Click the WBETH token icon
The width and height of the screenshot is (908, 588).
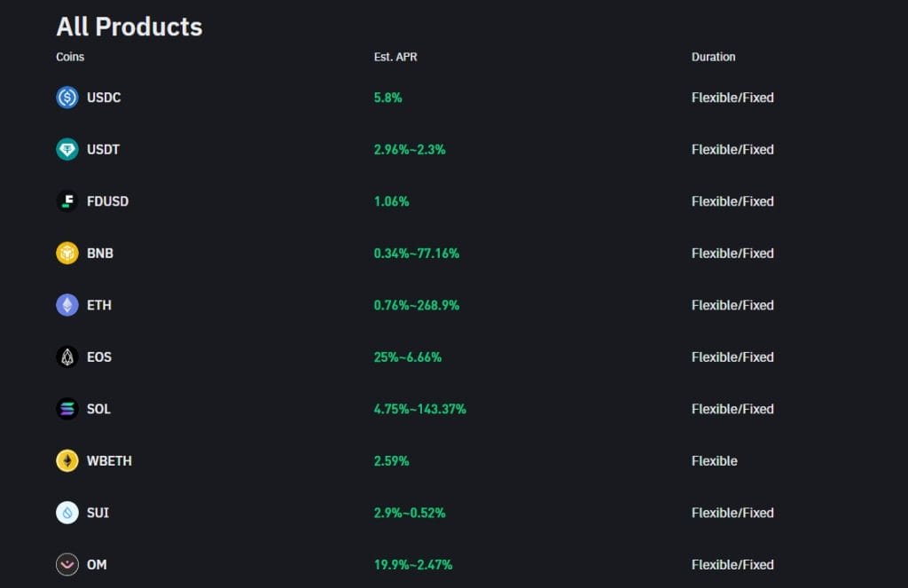(x=67, y=460)
